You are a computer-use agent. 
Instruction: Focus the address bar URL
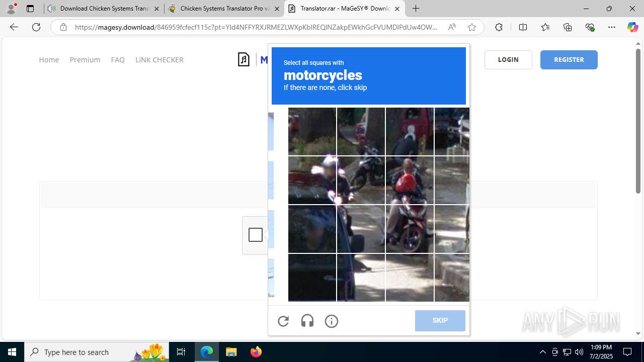[256, 27]
